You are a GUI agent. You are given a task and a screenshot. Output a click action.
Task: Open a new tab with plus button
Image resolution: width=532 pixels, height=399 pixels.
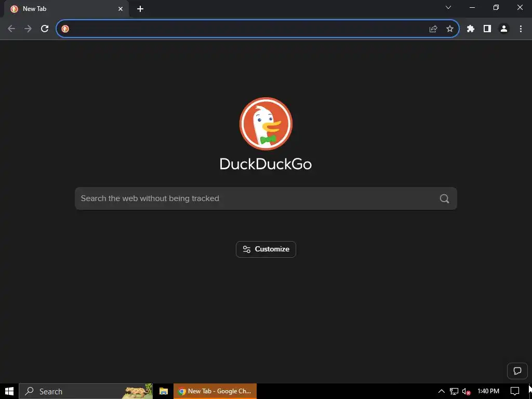pos(140,9)
